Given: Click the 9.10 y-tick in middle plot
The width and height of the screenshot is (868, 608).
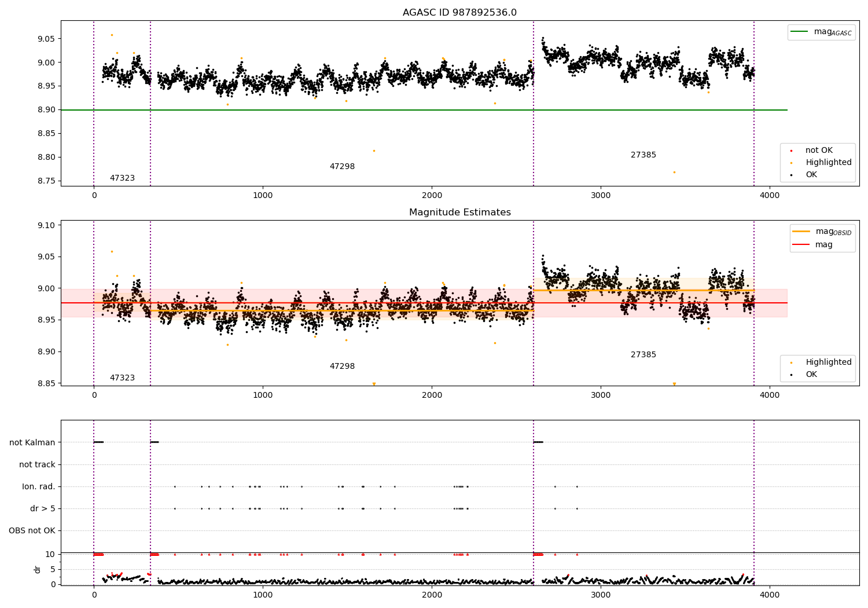Looking at the screenshot, I should [46, 225].
